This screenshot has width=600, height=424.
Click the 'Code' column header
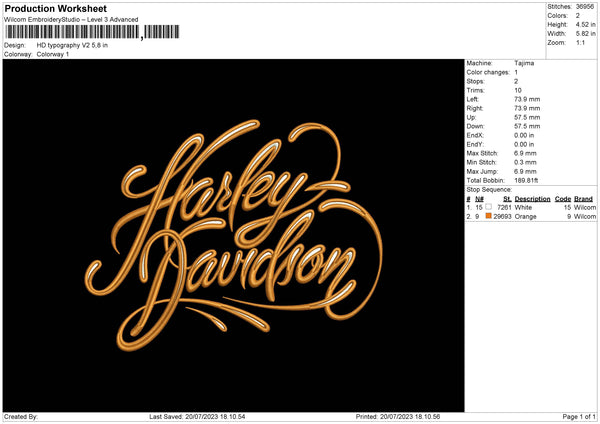point(563,199)
